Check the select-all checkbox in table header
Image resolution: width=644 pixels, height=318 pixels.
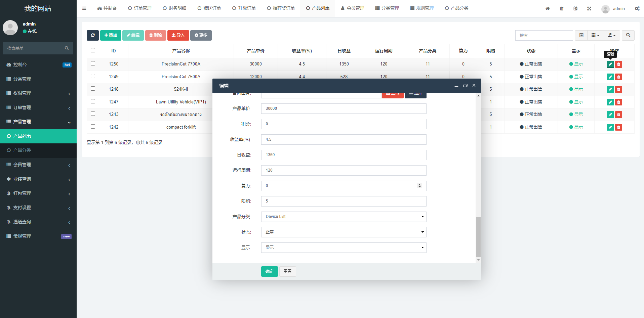pos(93,50)
